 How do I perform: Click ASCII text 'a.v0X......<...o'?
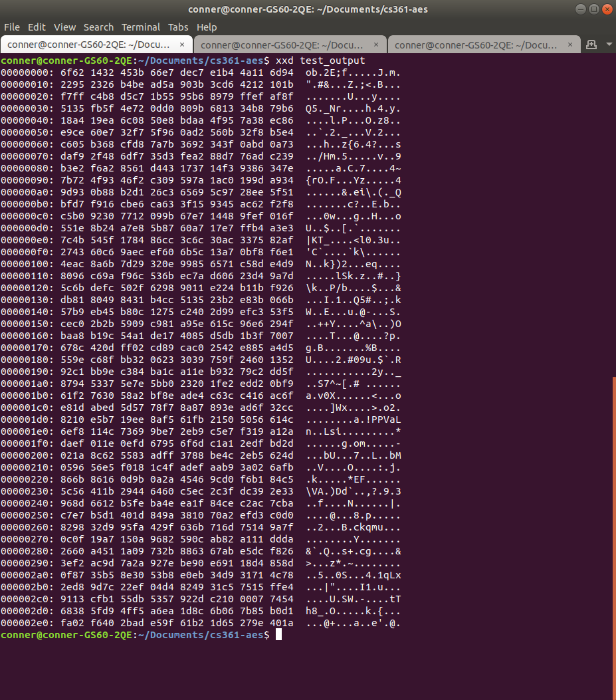click(x=353, y=396)
